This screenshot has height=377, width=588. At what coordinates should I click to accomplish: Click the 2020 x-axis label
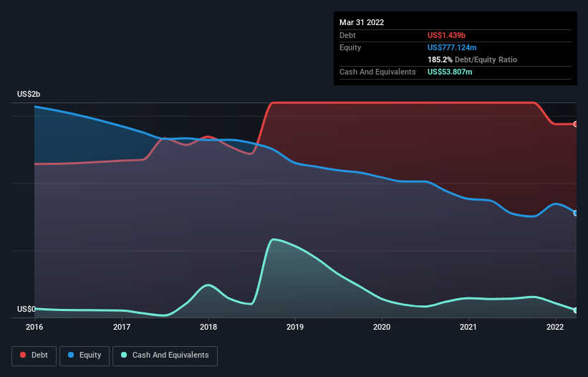coord(382,327)
